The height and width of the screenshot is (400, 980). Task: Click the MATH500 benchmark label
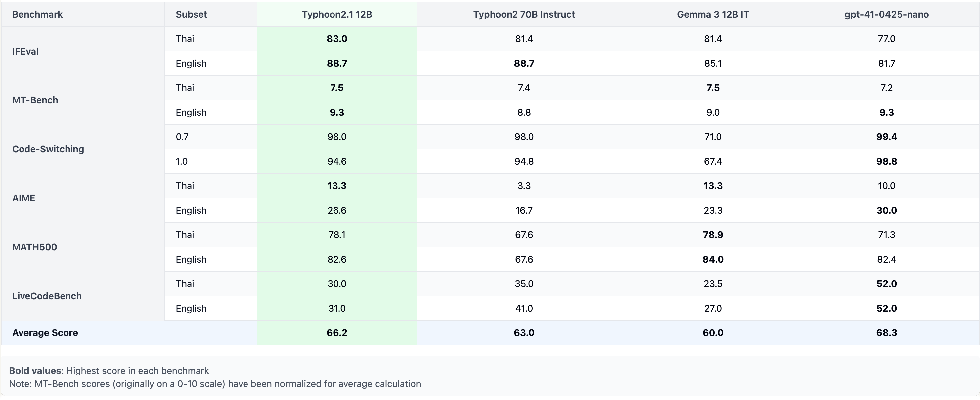[x=35, y=247]
